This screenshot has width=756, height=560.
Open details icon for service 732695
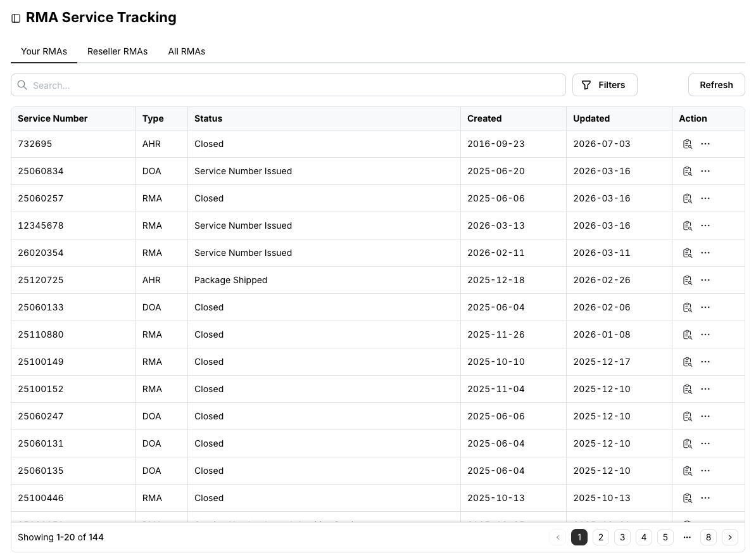(688, 144)
